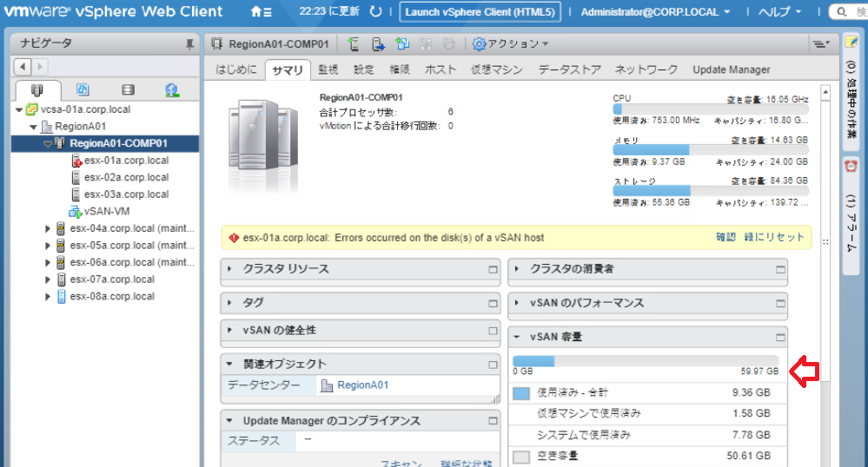Collapse the RegionA01 datacenter node

[x=33, y=127]
